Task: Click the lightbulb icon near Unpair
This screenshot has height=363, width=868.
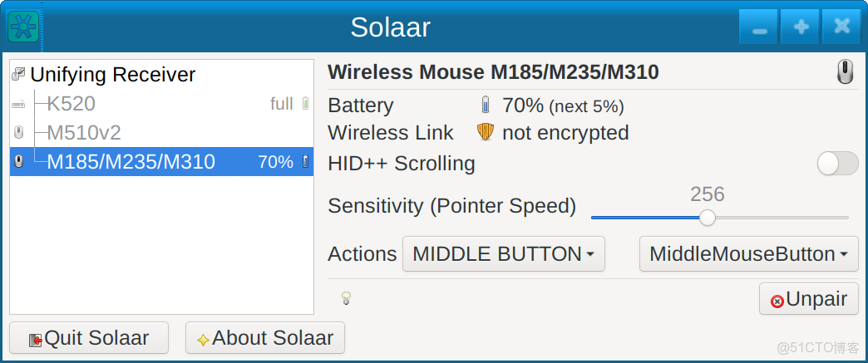Action: [x=346, y=298]
